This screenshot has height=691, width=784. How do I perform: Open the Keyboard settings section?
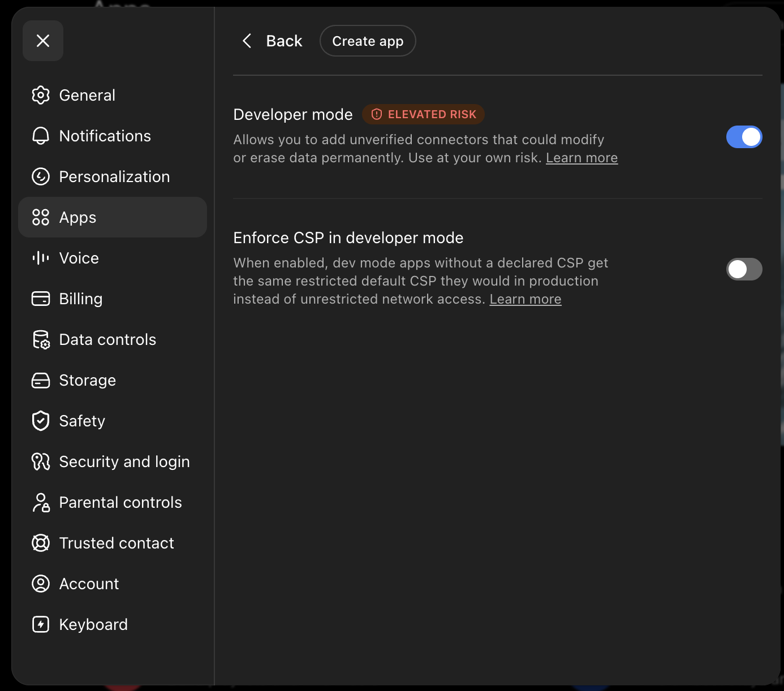[x=113, y=624]
